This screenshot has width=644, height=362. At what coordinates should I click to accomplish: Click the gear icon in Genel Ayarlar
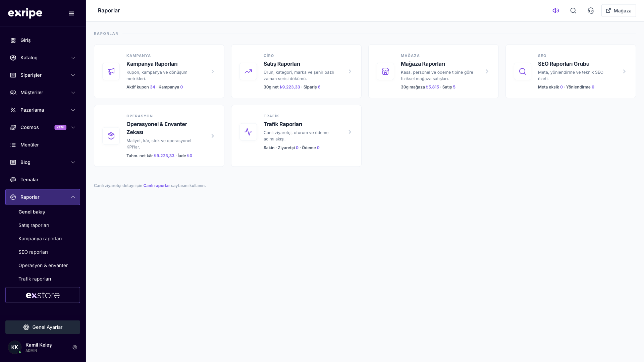pyautogui.click(x=26, y=327)
